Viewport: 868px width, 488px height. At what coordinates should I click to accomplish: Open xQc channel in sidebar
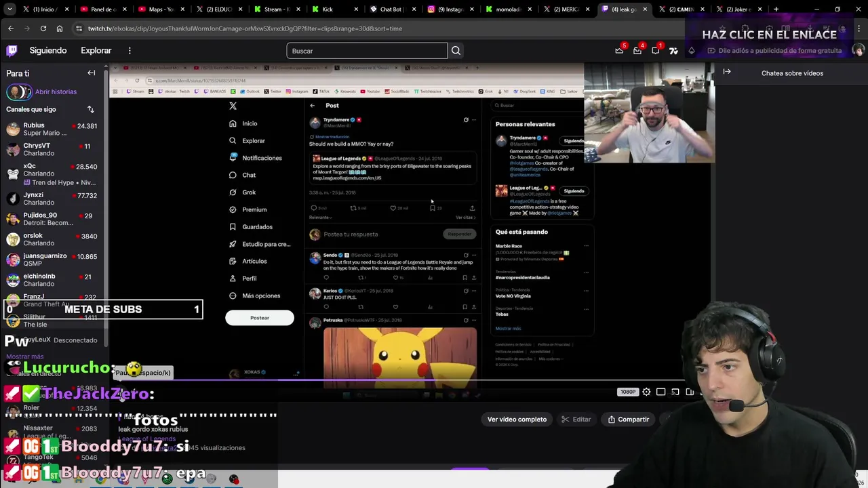pos(53,174)
